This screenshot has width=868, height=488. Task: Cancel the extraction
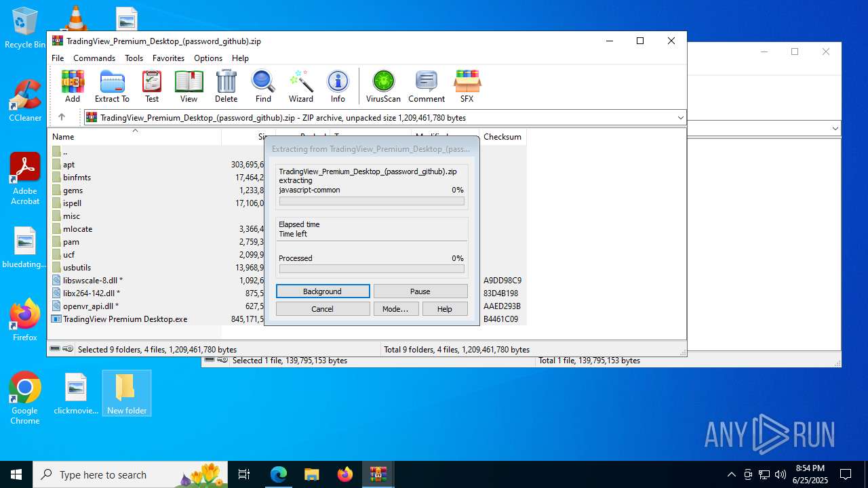[x=323, y=309]
